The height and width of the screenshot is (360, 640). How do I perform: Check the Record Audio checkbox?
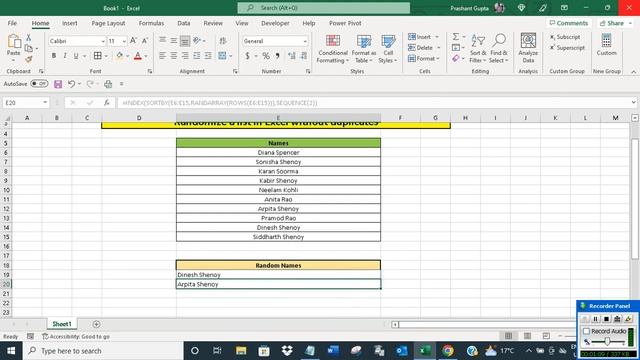[587, 331]
